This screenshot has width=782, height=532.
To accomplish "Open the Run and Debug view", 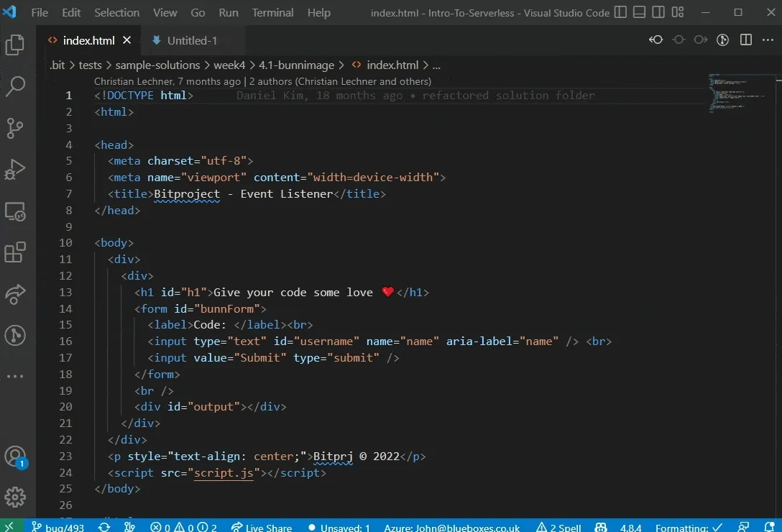I will (15, 169).
